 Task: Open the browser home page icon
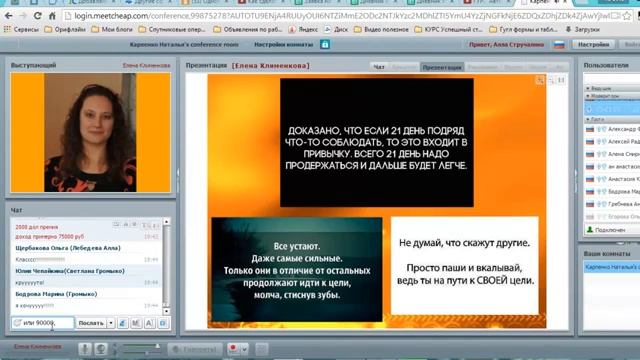click(x=52, y=16)
